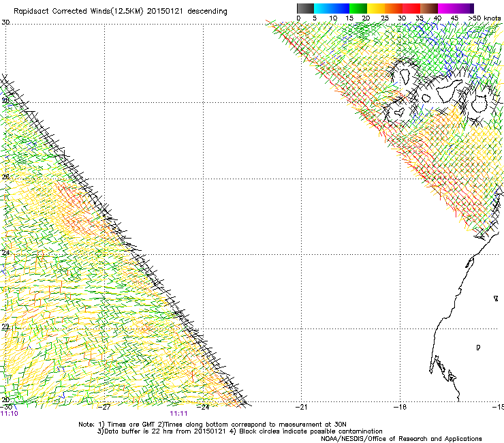Click the '-21' longitude axis label

[x=301, y=407]
